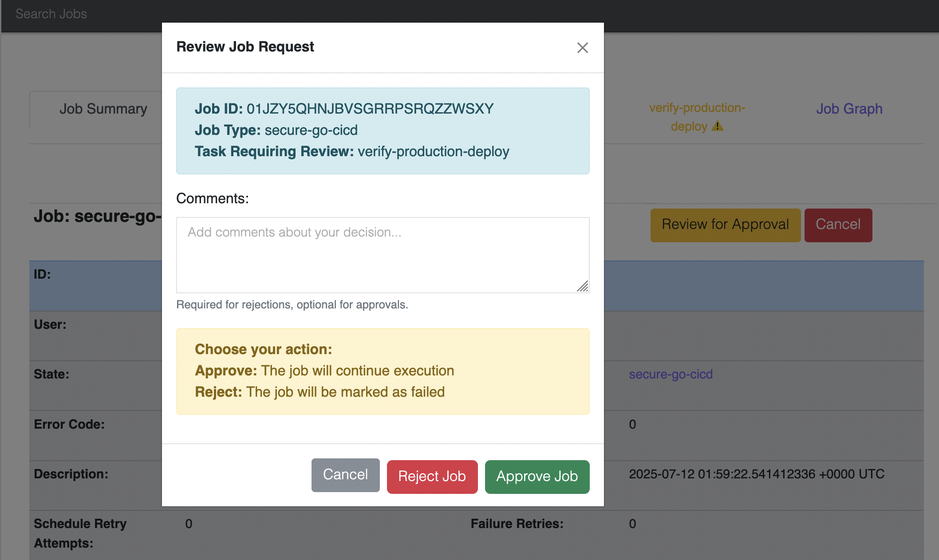Click the Review Job Request title

(x=245, y=47)
